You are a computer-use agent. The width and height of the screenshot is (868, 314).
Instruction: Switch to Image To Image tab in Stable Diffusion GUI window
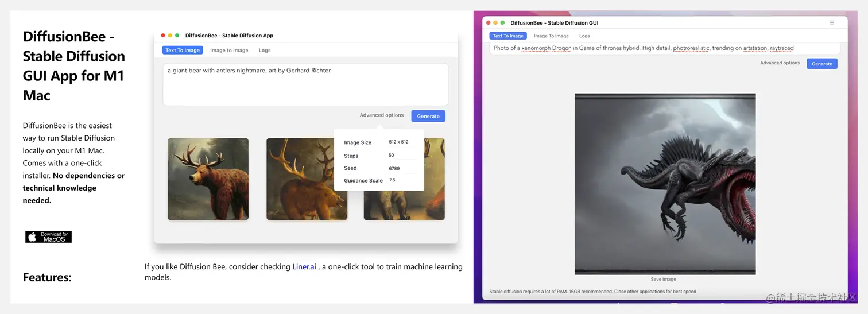(x=551, y=36)
